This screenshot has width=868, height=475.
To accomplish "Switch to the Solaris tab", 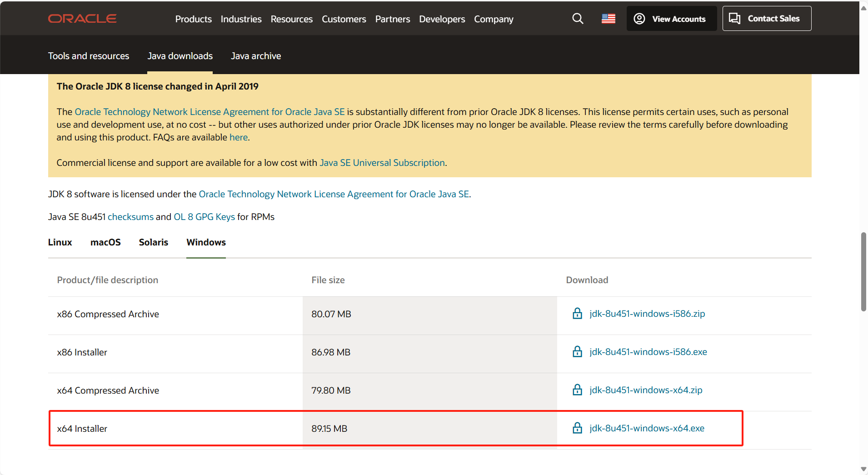I will tap(154, 242).
